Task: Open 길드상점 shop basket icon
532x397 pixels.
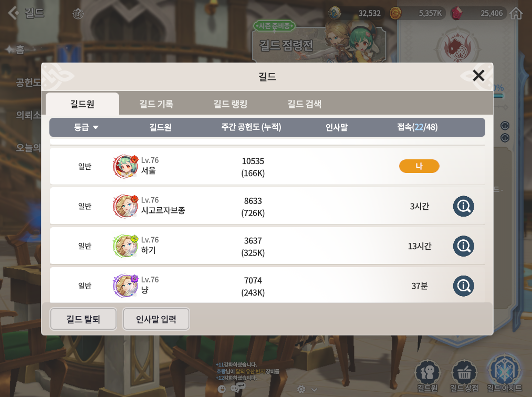Action: [464, 375]
